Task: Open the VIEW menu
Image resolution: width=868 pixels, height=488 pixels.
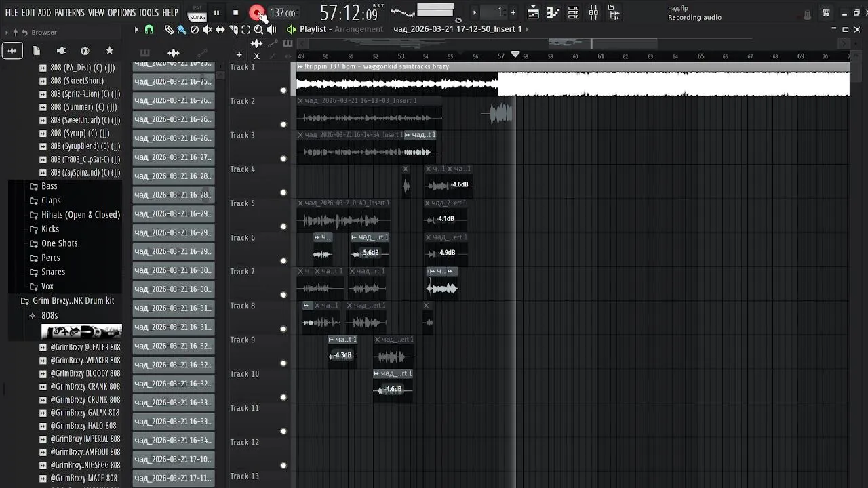Action: click(96, 12)
